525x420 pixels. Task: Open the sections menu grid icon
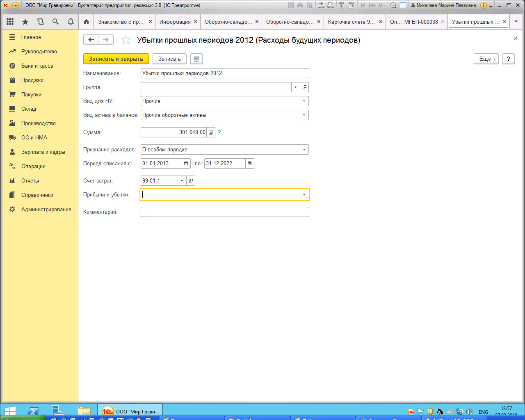[10, 22]
